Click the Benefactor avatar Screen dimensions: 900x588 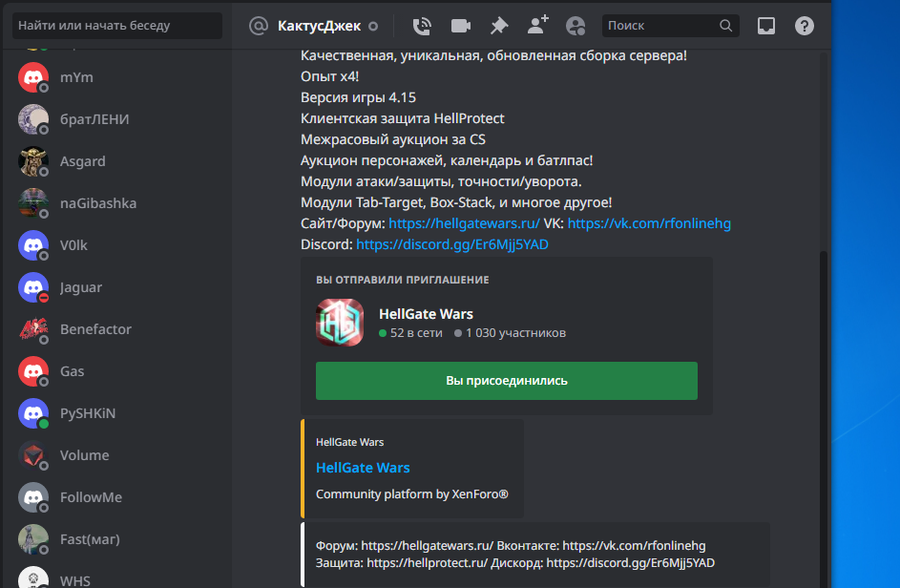33,329
